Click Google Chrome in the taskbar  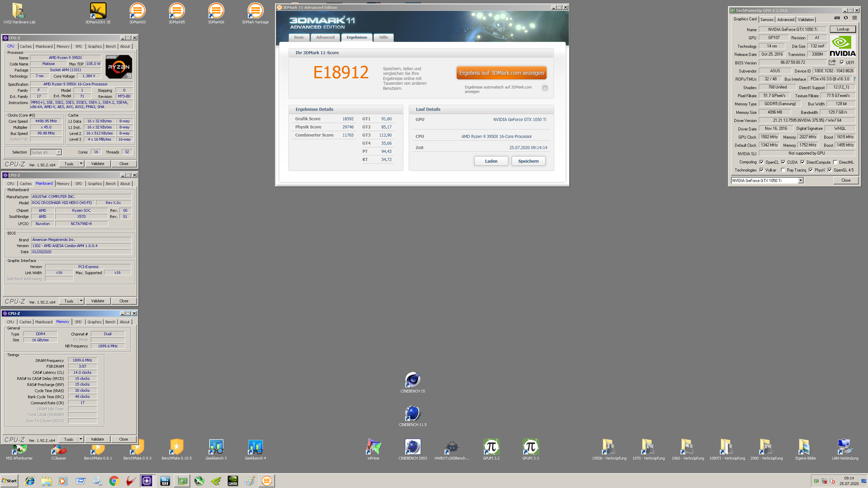[114, 481]
